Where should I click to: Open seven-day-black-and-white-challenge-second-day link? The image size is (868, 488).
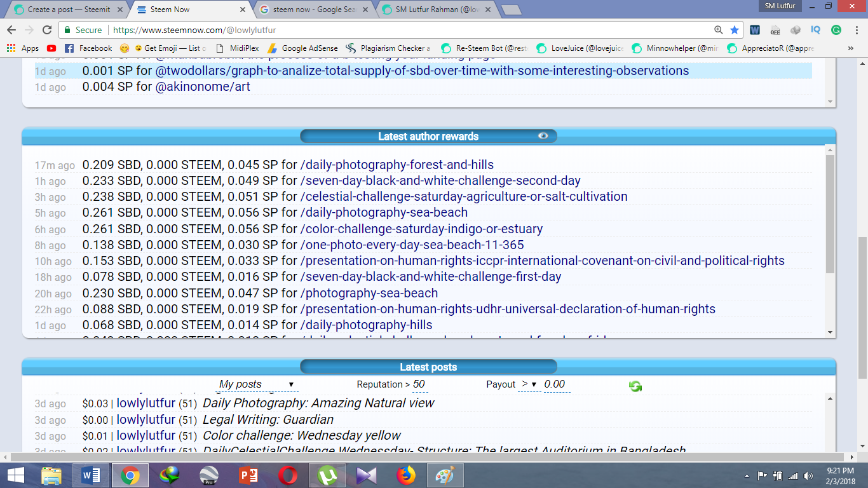click(x=440, y=180)
